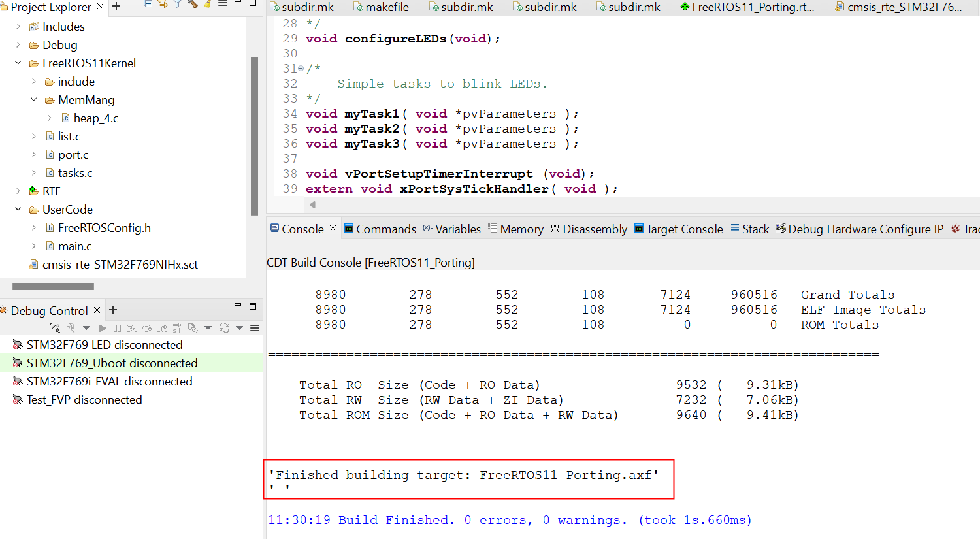
Task: Click the Step Over icon in Debug Control
Action: click(x=147, y=328)
